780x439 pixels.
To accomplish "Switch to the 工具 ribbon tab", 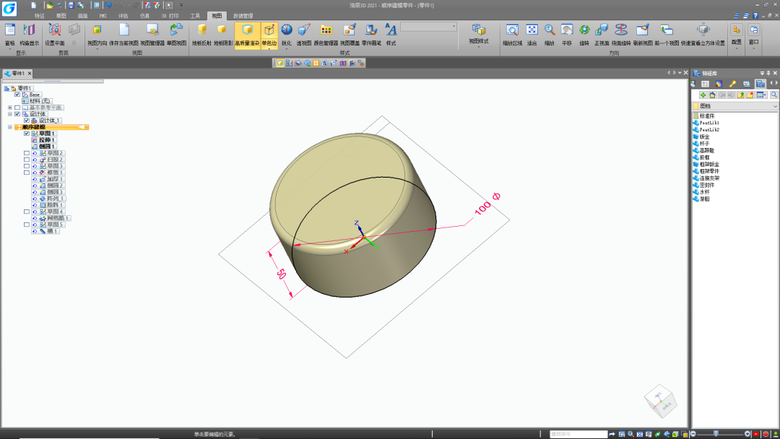I will tap(195, 16).
